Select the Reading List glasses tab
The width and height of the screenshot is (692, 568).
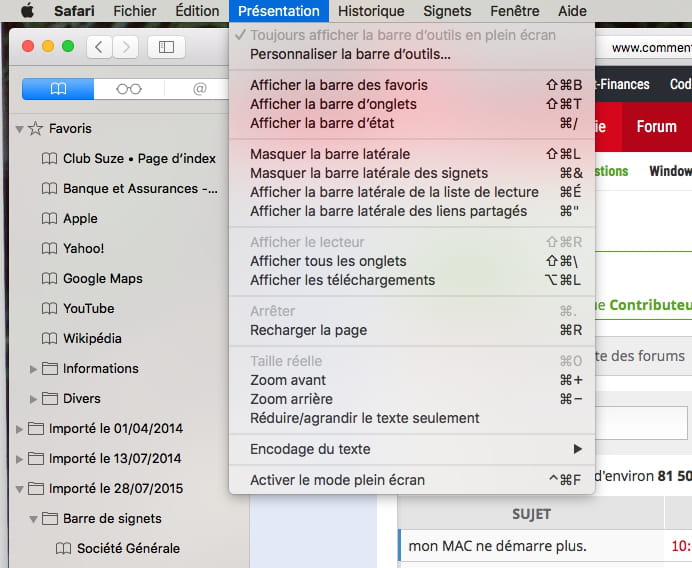129,89
